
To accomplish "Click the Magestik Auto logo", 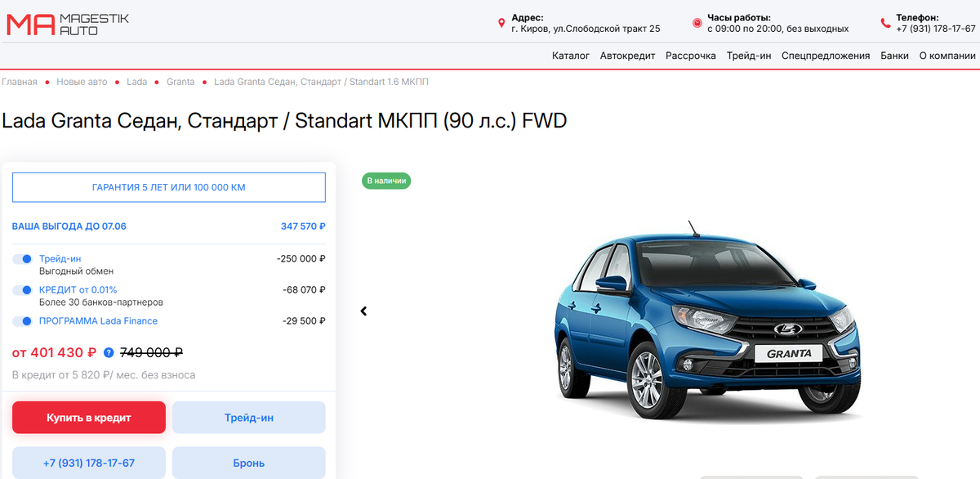I will [x=68, y=24].
